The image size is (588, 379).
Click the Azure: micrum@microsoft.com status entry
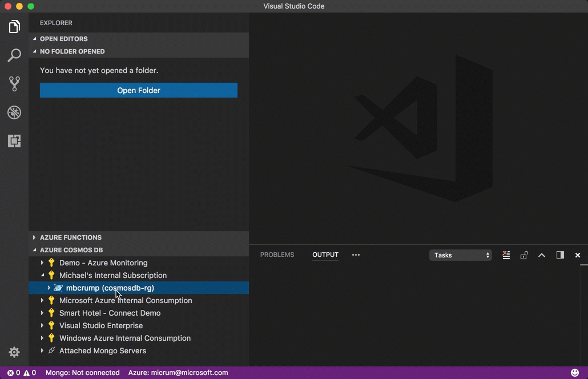pyautogui.click(x=178, y=373)
